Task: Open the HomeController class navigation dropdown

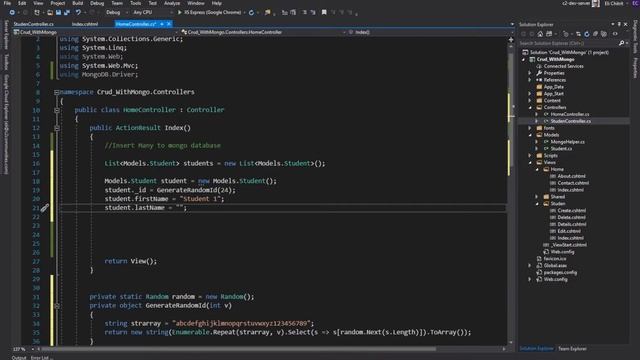Action: coord(264,32)
